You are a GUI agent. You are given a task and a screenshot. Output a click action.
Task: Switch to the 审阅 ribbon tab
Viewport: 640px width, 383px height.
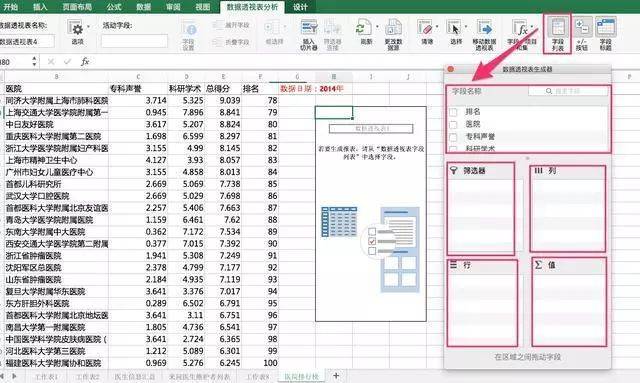coord(173,7)
